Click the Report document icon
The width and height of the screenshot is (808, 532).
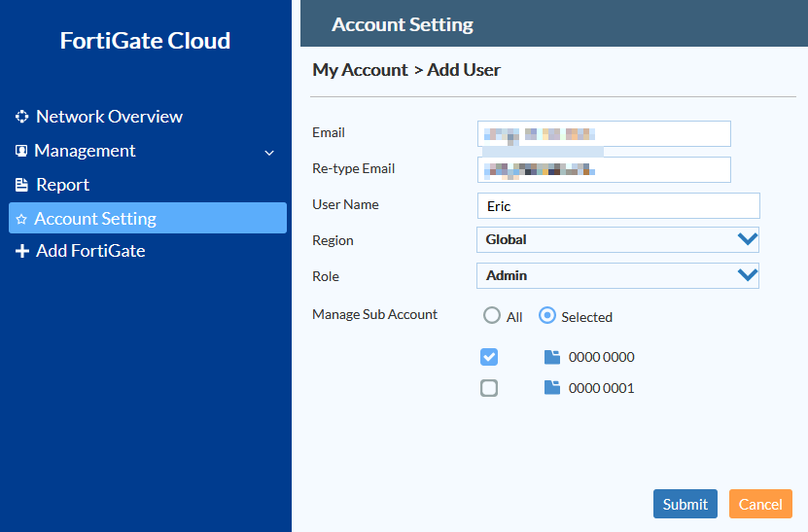[21, 185]
